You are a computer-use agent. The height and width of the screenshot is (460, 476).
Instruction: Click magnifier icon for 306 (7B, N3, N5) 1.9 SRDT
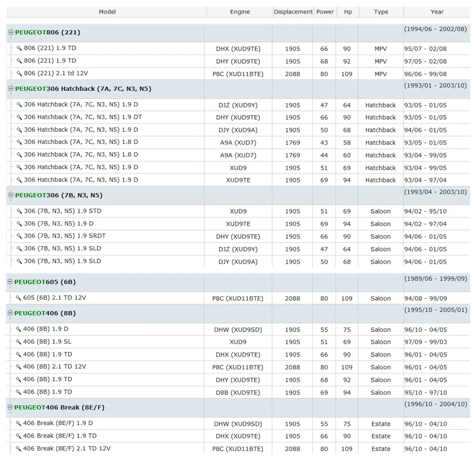(19, 236)
